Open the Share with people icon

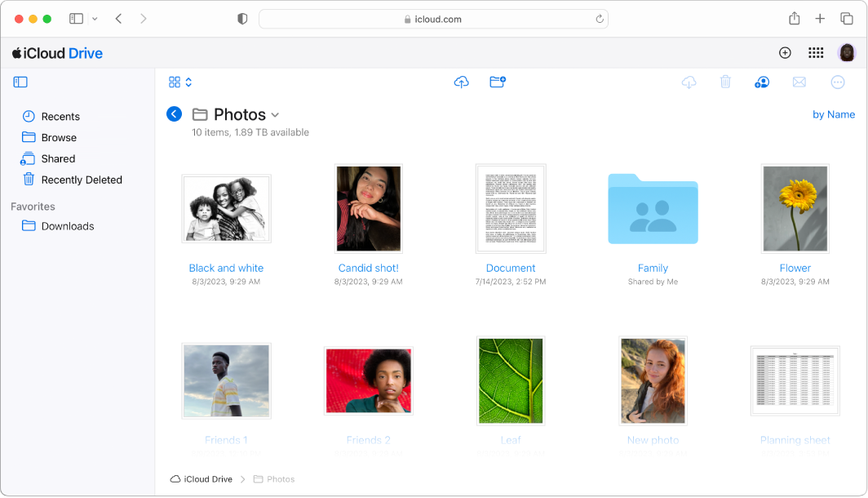(762, 82)
